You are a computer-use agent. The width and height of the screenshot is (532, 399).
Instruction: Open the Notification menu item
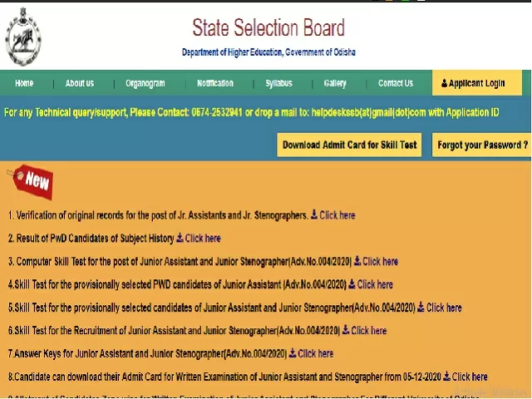point(215,83)
